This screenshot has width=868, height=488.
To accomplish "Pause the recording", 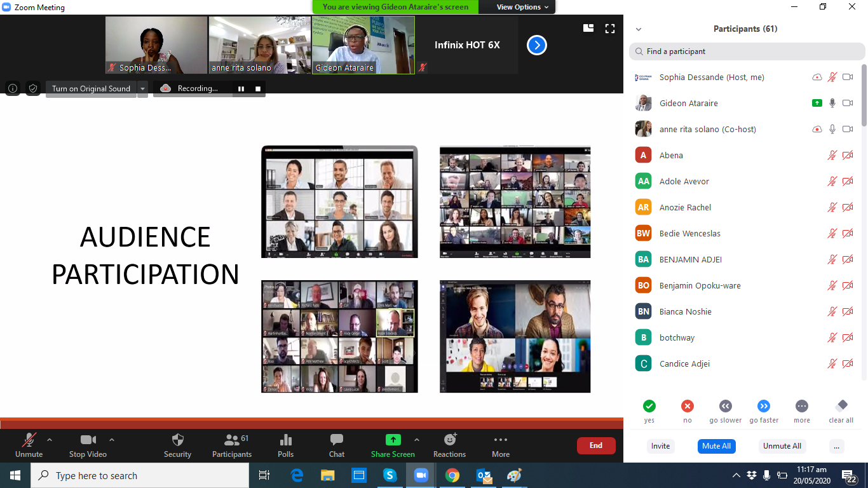I will (x=241, y=89).
